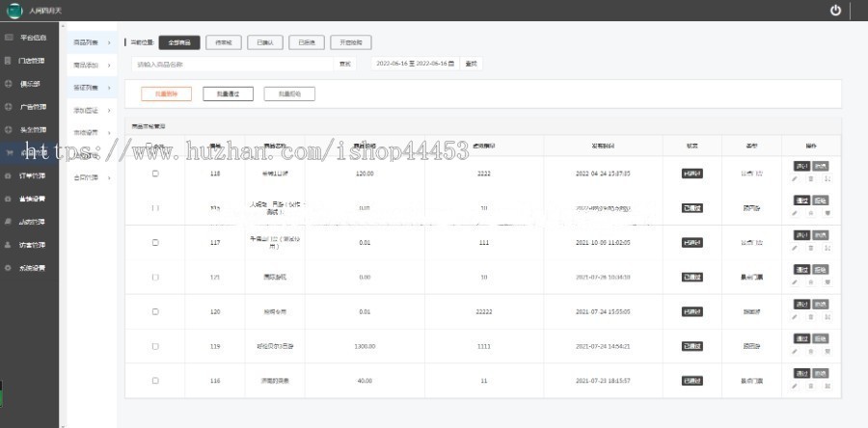
Task: Click the edit pencil for ID 119
Action: (795, 351)
